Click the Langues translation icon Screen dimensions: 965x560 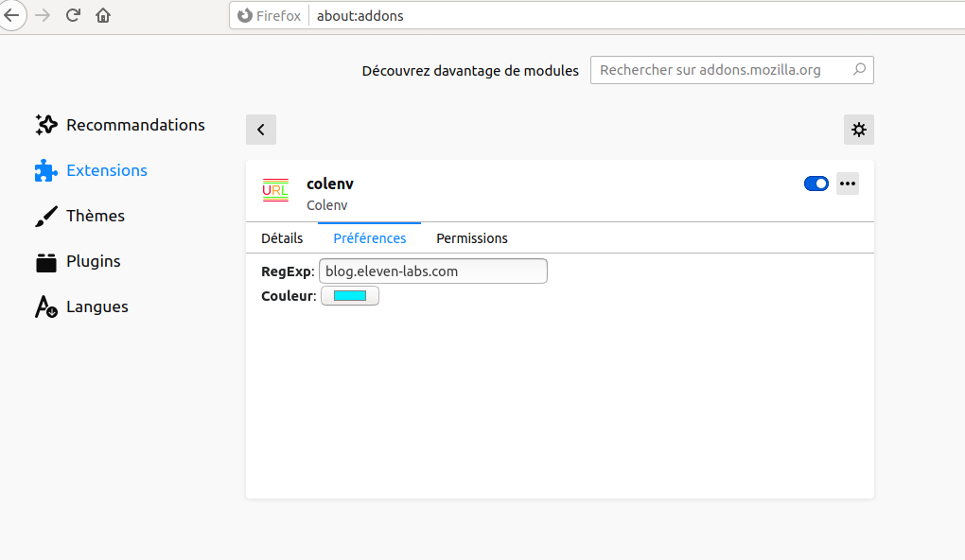coord(46,306)
